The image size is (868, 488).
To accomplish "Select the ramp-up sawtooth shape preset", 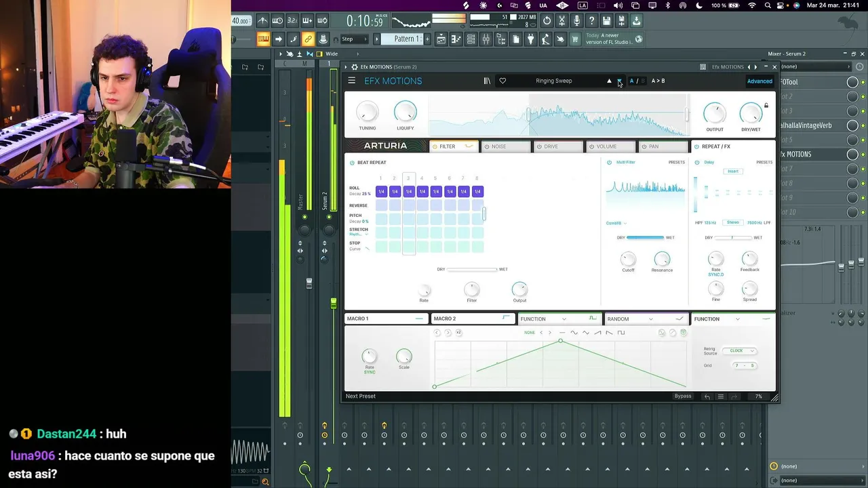I will 597,333.
